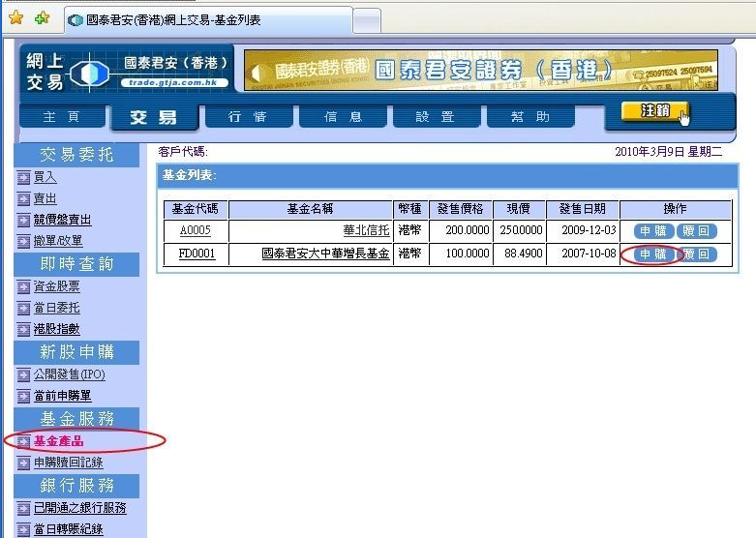
Task: Click the current price 88.4900 cell
Action: 519,254
